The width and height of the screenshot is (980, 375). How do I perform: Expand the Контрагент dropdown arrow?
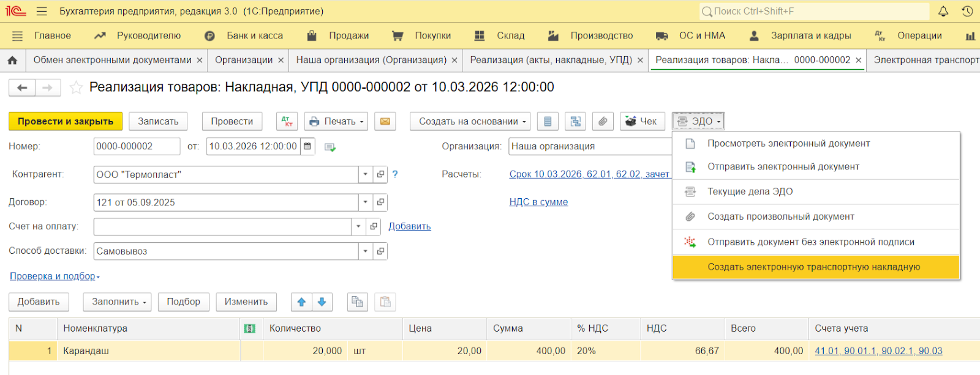coord(365,174)
